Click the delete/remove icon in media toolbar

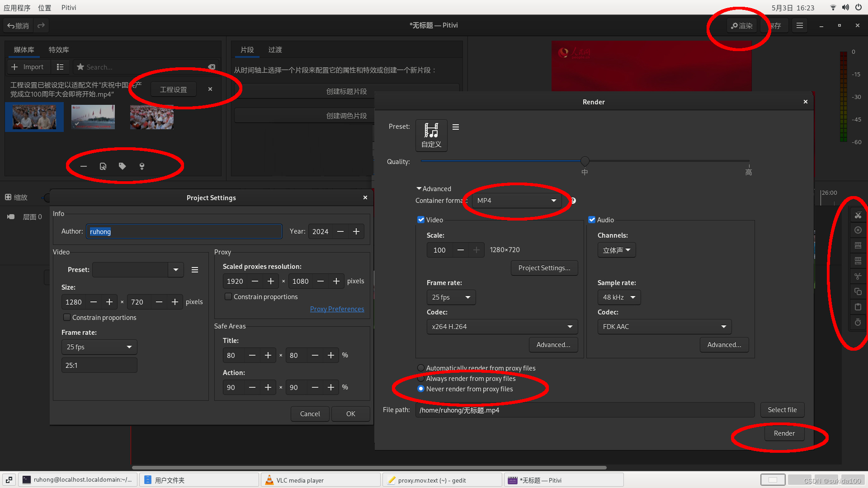(x=84, y=166)
